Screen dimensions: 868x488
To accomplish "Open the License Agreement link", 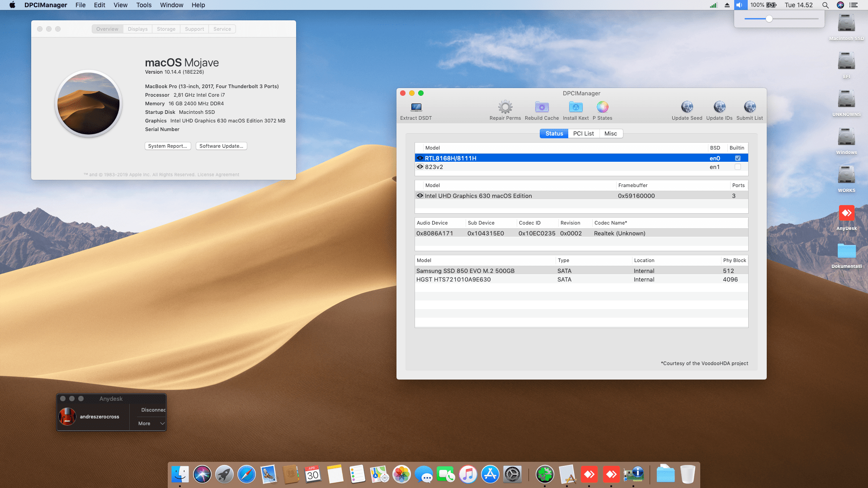I will coord(218,175).
